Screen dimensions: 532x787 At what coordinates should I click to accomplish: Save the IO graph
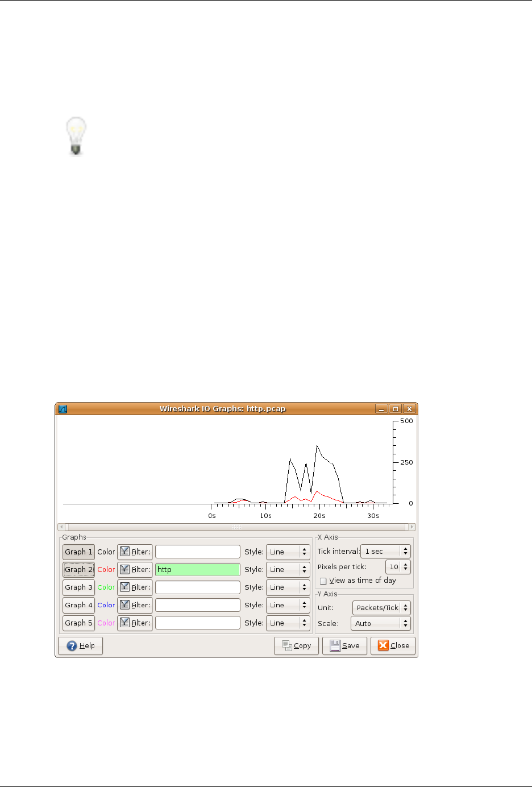tap(344, 645)
